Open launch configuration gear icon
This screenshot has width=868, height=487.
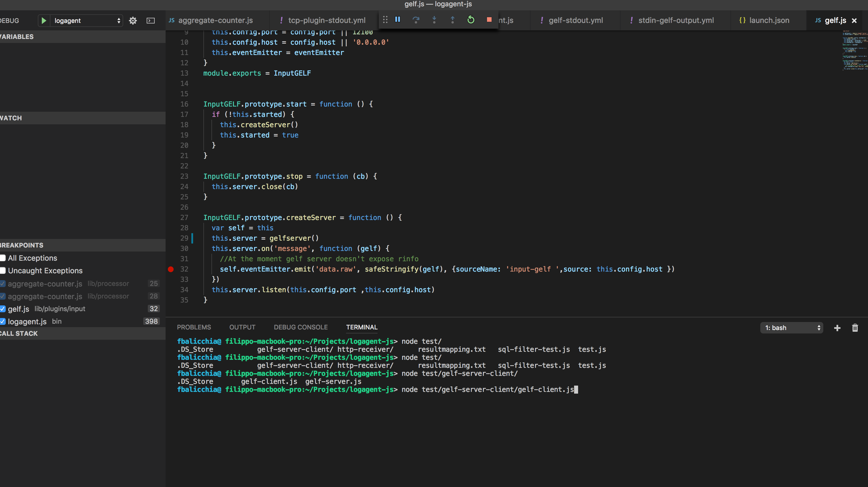point(133,21)
